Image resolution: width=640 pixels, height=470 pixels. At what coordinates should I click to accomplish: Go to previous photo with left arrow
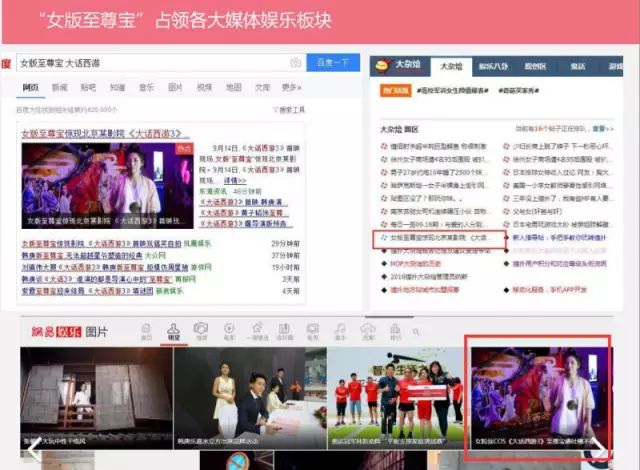(x=34, y=449)
